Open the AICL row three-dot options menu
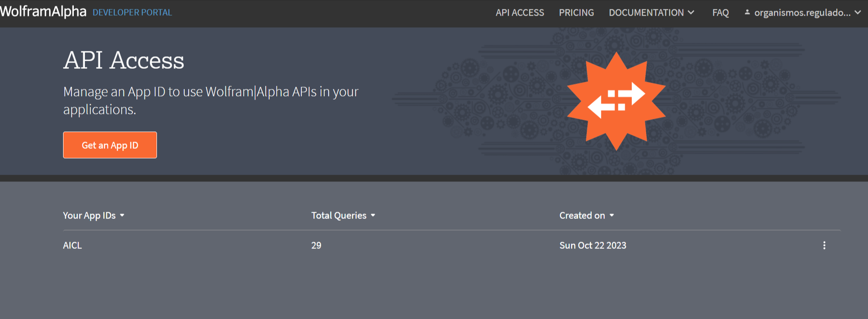Image resolution: width=868 pixels, height=319 pixels. [824, 245]
